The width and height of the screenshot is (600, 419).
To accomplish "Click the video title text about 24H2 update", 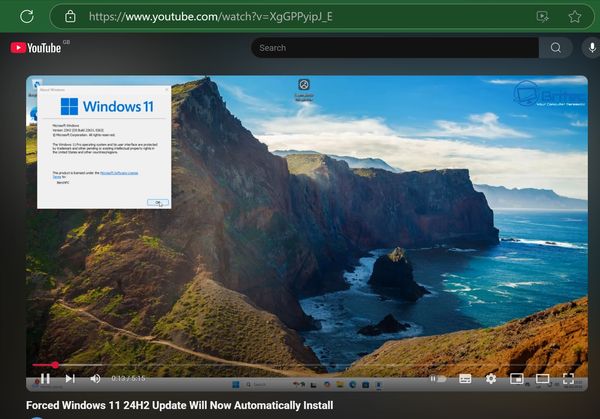I will [179, 405].
